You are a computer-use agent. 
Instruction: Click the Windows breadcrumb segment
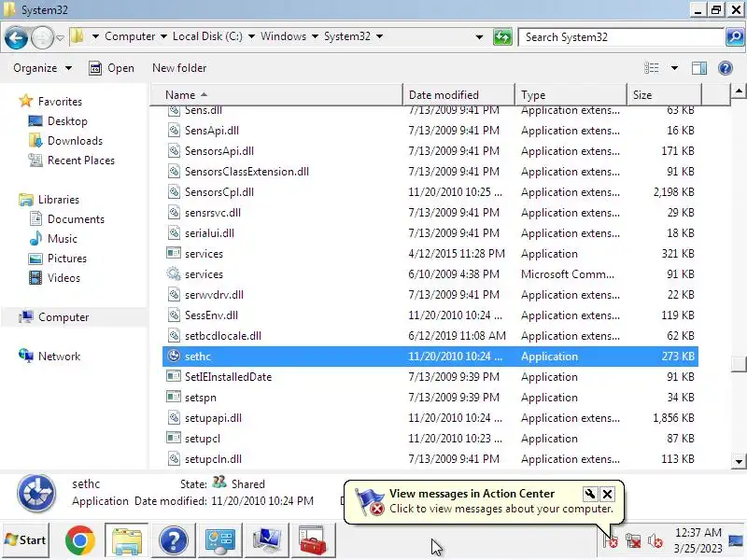tap(283, 36)
